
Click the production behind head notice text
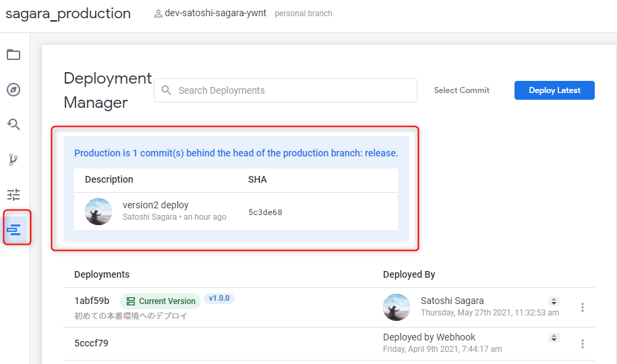(236, 153)
